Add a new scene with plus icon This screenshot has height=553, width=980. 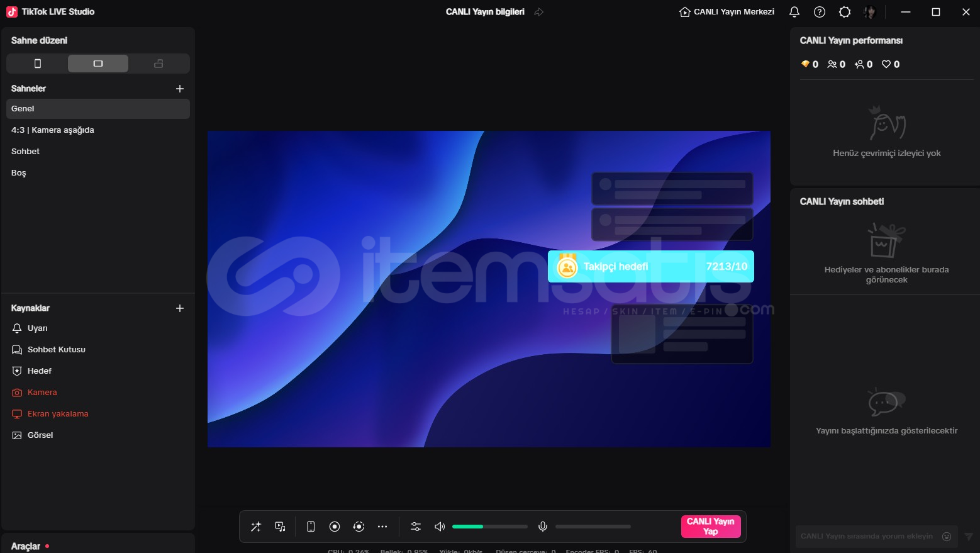[x=180, y=89]
